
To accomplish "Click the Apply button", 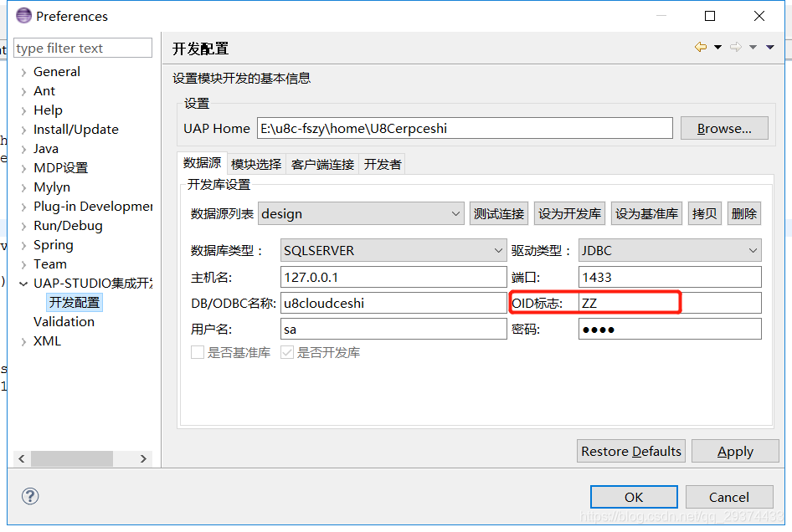I will click(x=735, y=451).
